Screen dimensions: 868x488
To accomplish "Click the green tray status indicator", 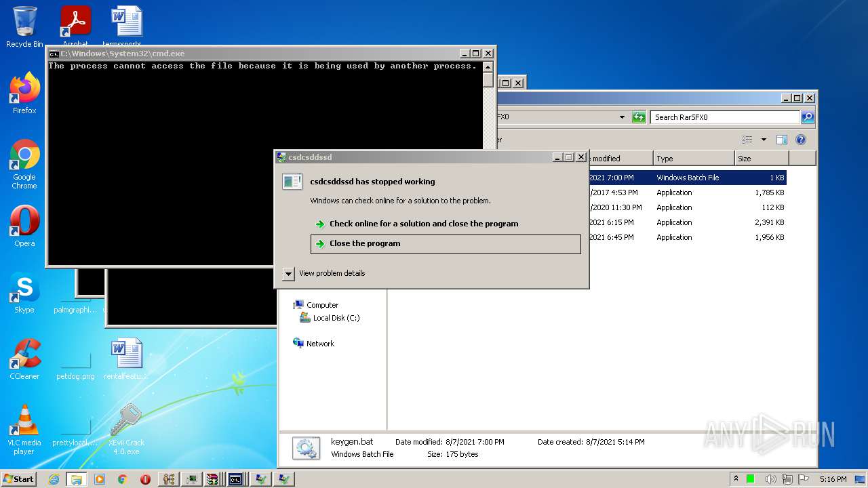I will 751,479.
